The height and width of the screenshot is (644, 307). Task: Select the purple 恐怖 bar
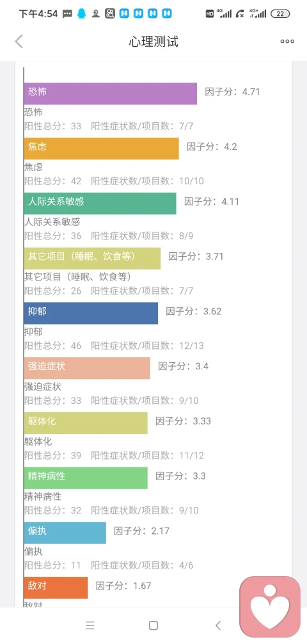pos(111,93)
